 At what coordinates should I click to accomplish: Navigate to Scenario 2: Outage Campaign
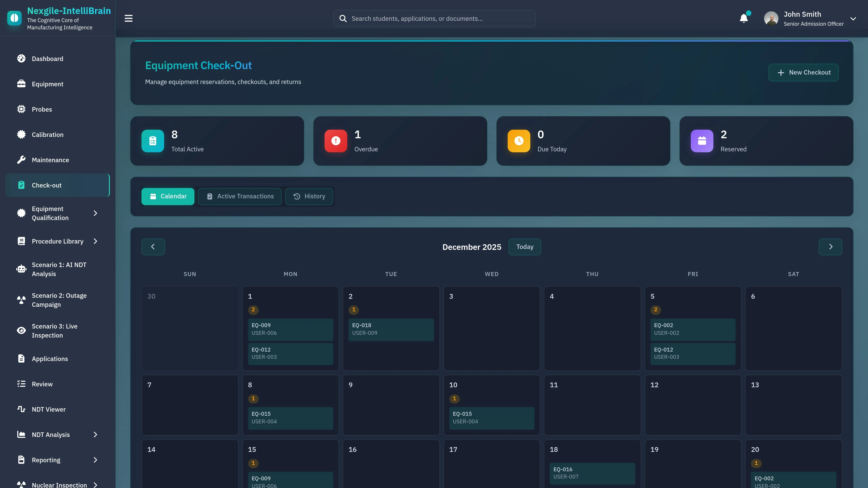click(59, 300)
